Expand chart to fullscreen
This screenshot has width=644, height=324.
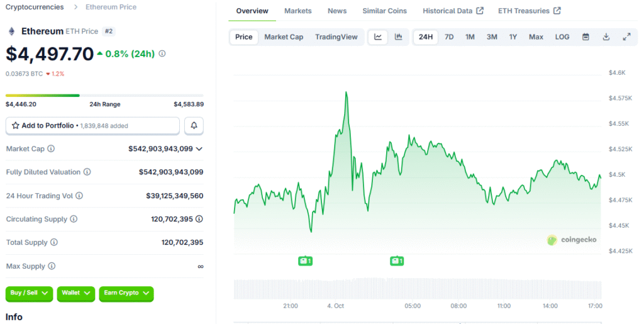(626, 37)
